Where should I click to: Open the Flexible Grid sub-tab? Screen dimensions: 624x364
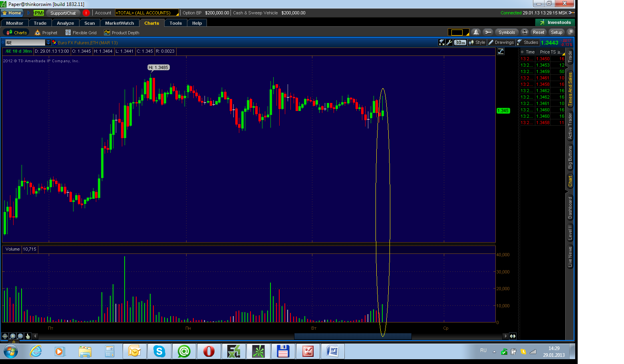tap(81, 33)
